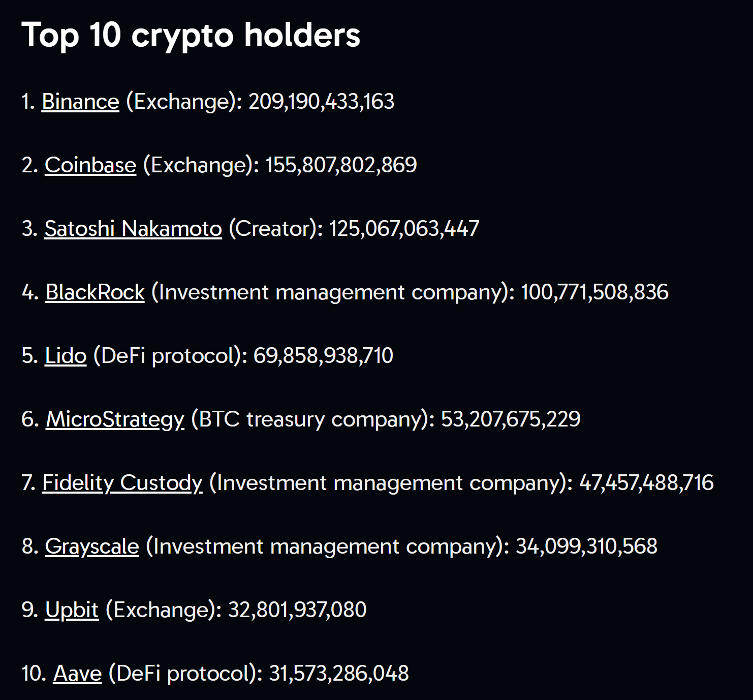
Task: Click Fidelity Custody's value 47,457,488,716
Action: coord(646,483)
